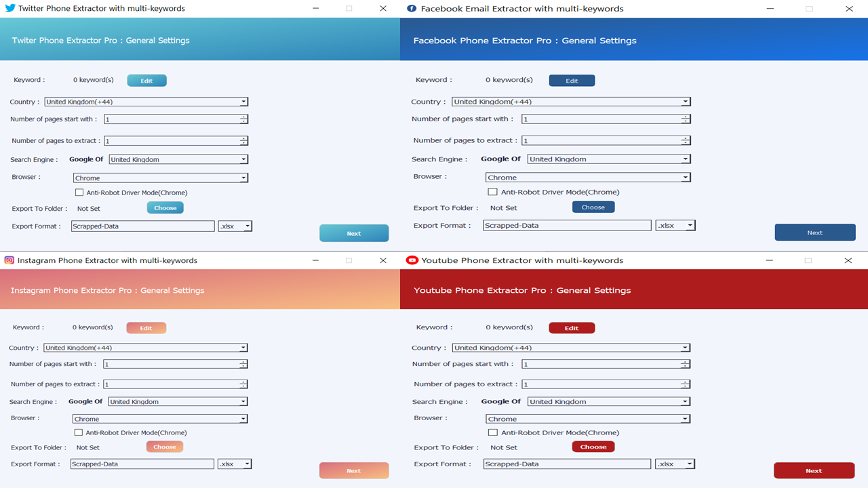Image resolution: width=868 pixels, height=488 pixels.
Task: Click the Facebook logo icon in title bar
Action: (411, 8)
